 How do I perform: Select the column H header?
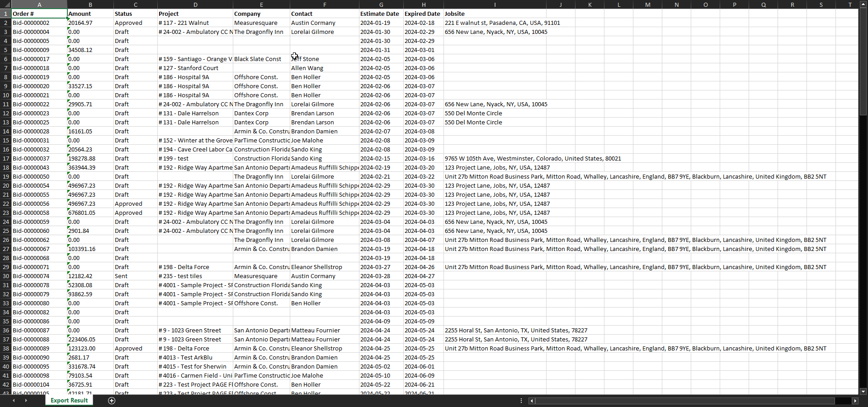(424, 5)
